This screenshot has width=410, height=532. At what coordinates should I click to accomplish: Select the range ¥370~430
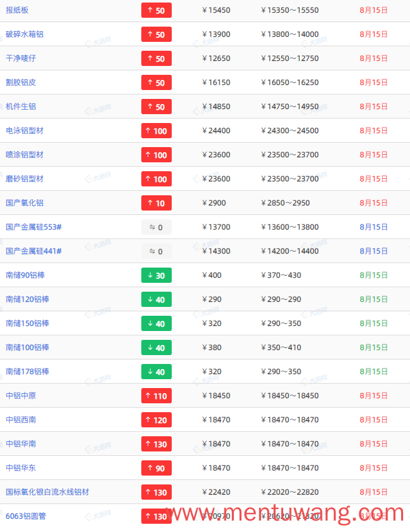pyautogui.click(x=281, y=275)
